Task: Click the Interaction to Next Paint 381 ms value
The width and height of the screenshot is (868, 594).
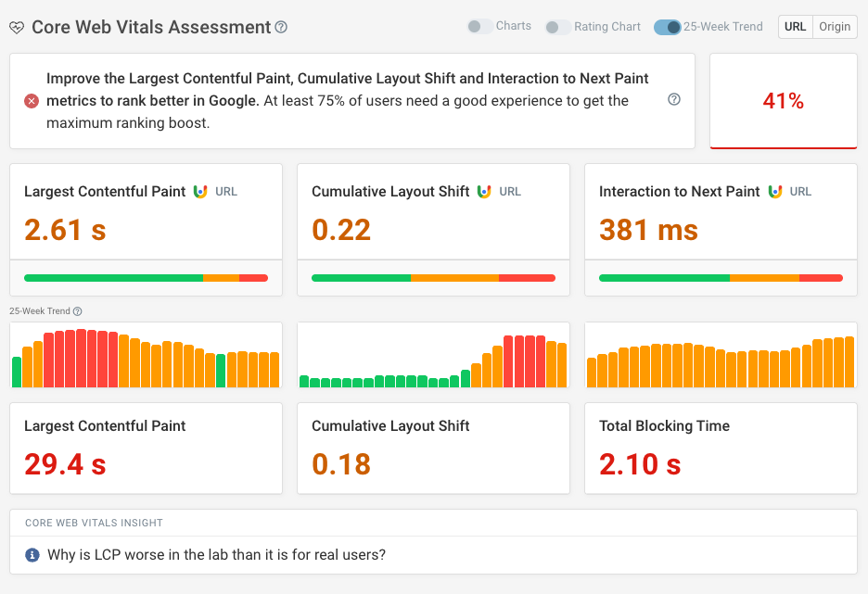Action: 648,230
